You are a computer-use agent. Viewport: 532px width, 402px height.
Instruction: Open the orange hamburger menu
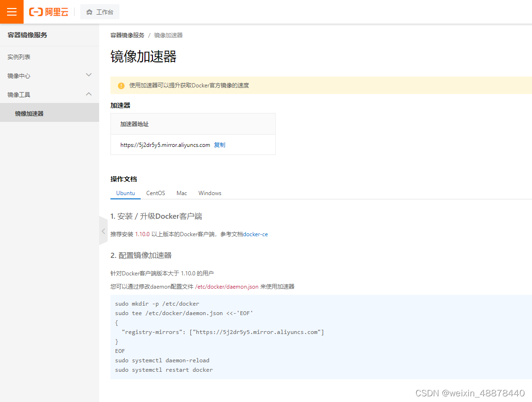(11, 12)
